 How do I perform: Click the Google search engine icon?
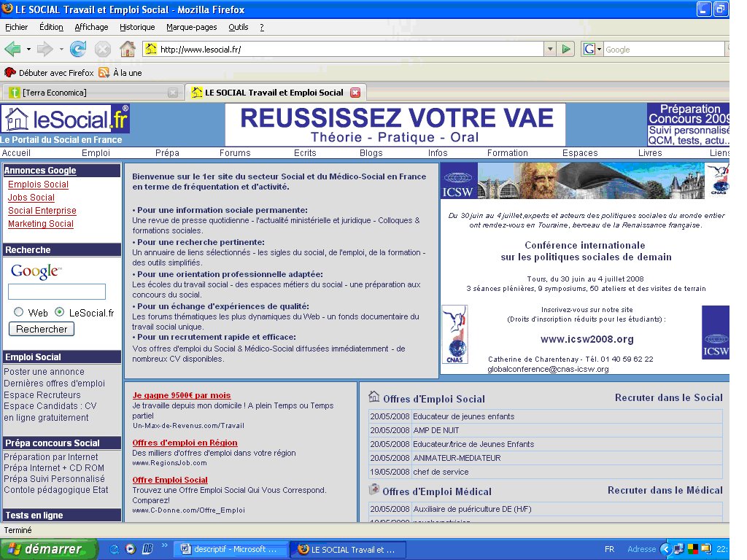click(x=589, y=49)
